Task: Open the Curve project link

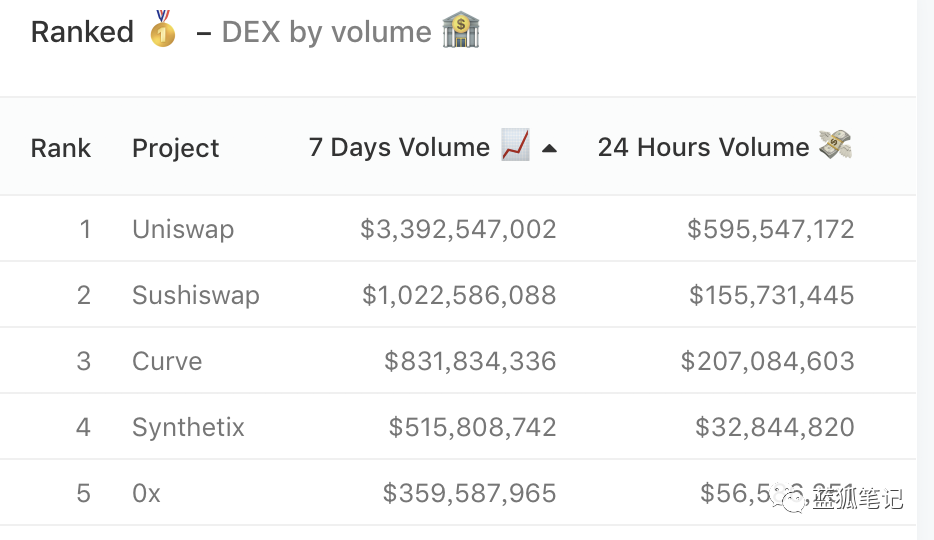Action: click(x=167, y=361)
